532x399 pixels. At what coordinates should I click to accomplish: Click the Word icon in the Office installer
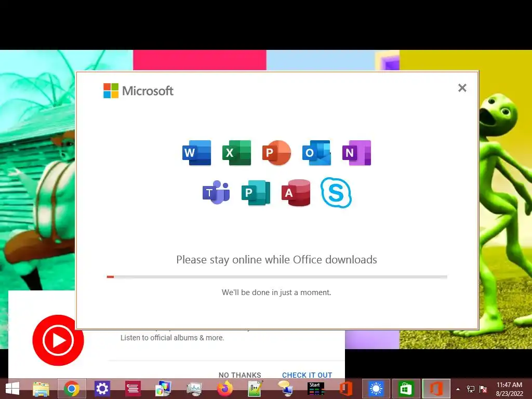click(196, 153)
